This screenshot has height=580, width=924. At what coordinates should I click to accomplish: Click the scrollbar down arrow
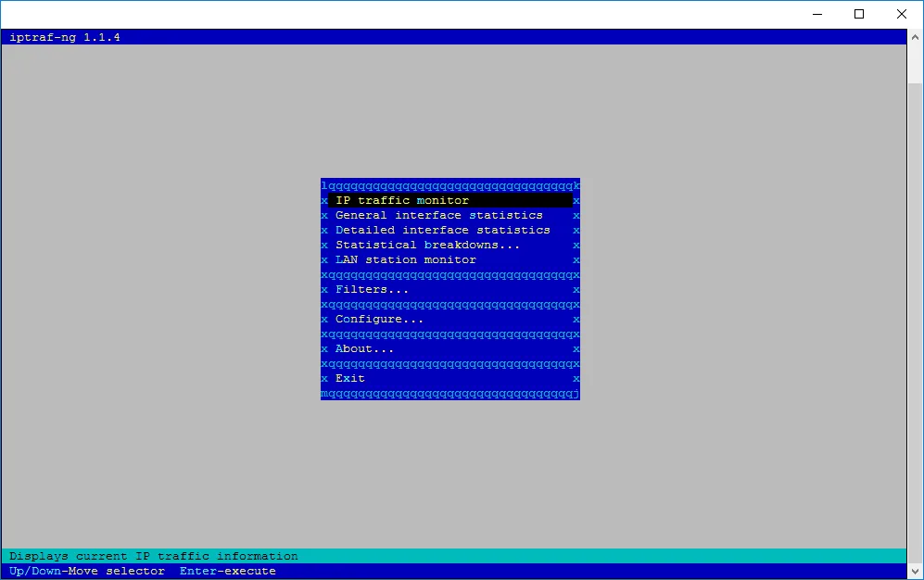click(915, 571)
